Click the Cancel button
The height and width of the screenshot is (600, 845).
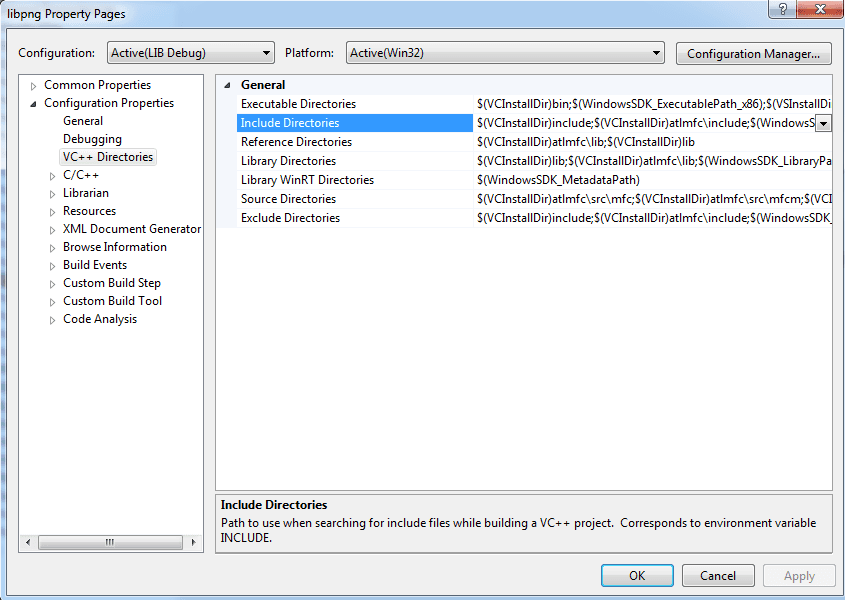718,576
